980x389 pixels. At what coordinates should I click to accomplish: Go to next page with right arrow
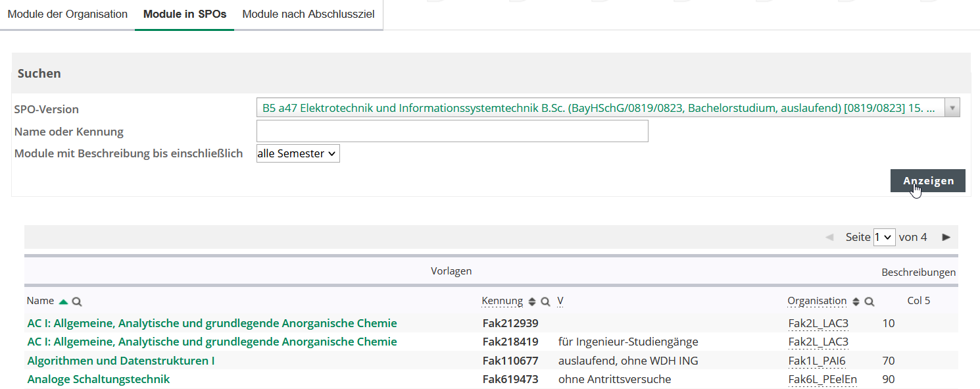point(946,237)
